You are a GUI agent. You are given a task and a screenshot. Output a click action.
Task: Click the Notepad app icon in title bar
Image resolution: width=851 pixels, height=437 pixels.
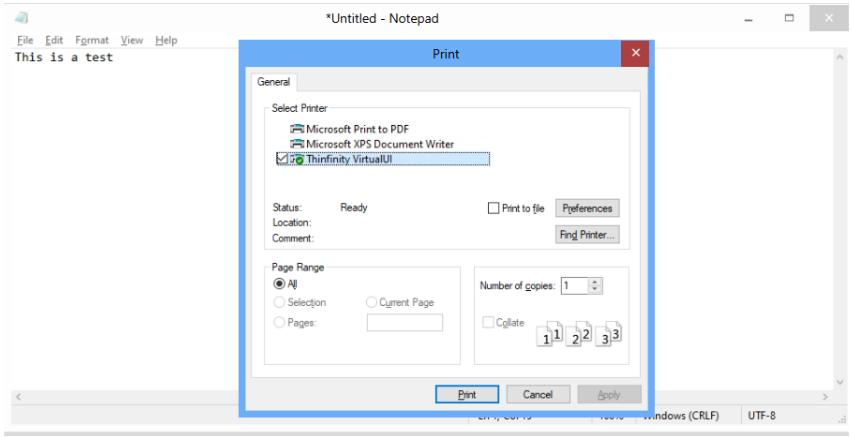click(x=21, y=18)
